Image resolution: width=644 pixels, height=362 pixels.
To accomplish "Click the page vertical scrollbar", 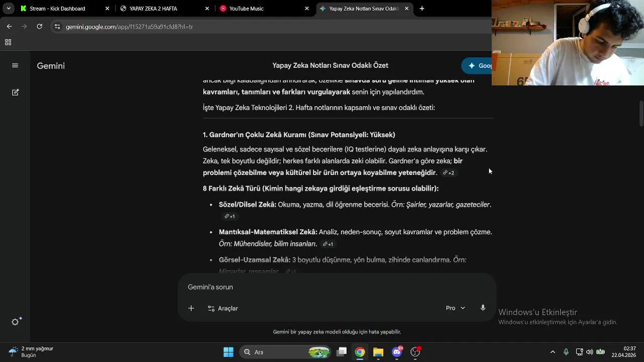I will click(641, 114).
